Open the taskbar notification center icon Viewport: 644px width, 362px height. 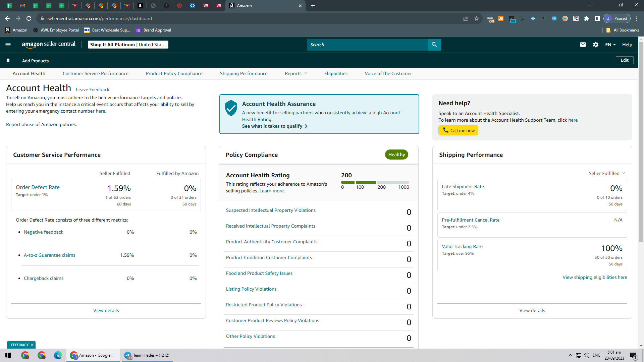[x=633, y=355]
